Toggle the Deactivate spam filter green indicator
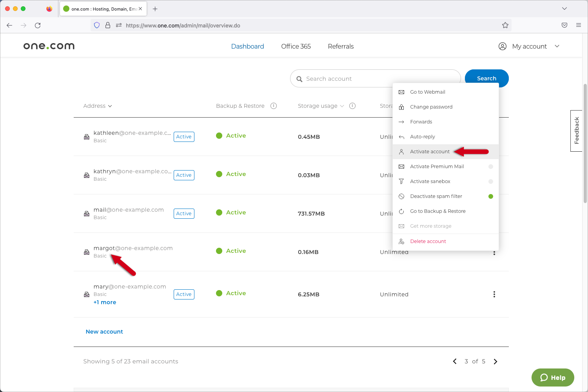Viewport: 588px width, 392px height. [490, 196]
